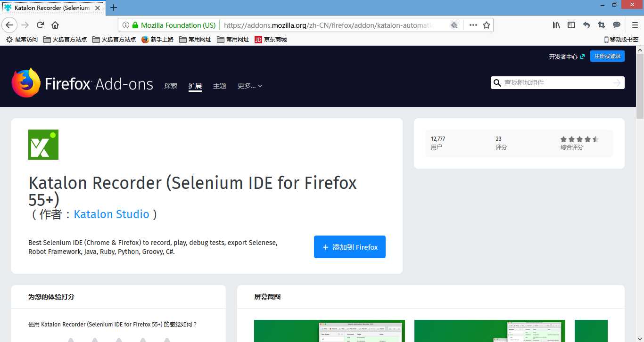The image size is (644, 342).
Task: Click the screenshot crop toolbar icon
Action: [602, 25]
